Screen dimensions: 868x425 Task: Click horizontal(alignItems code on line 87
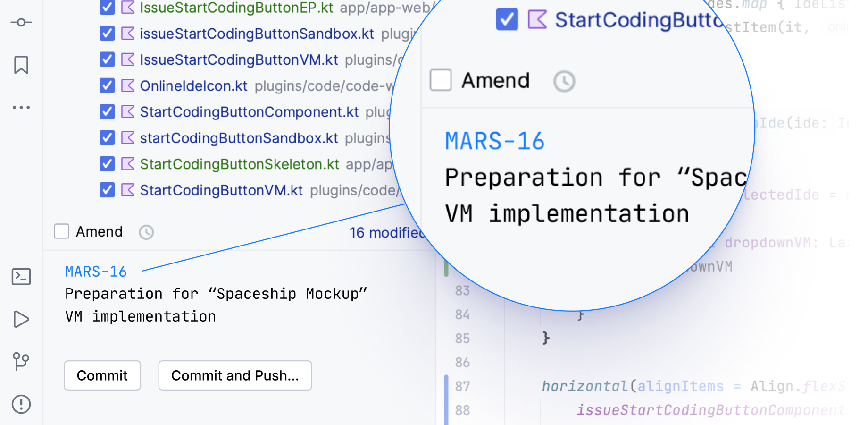coord(632,386)
